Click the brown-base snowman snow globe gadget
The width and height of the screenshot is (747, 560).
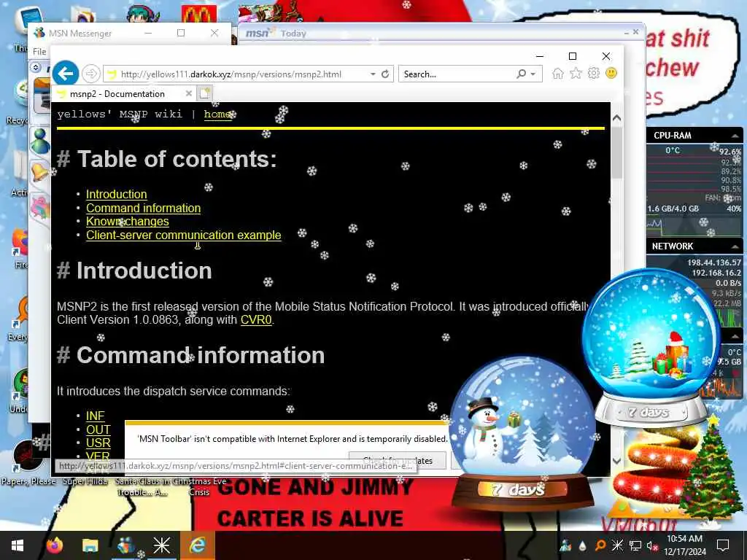point(522,433)
